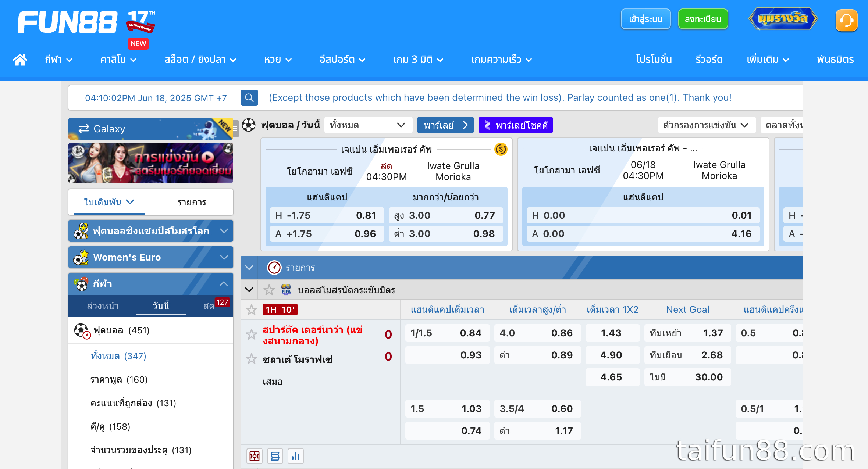Expand the Women's Euro sidebar section

(151, 257)
